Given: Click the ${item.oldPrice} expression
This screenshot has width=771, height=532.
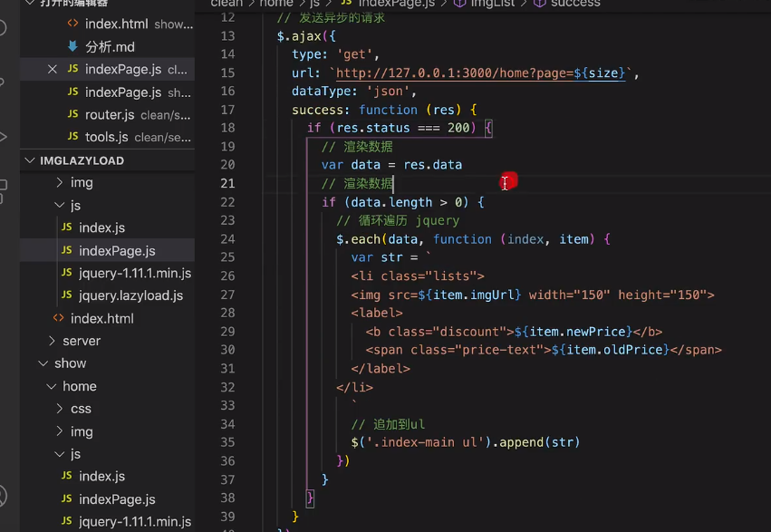Looking at the screenshot, I should (x=611, y=350).
